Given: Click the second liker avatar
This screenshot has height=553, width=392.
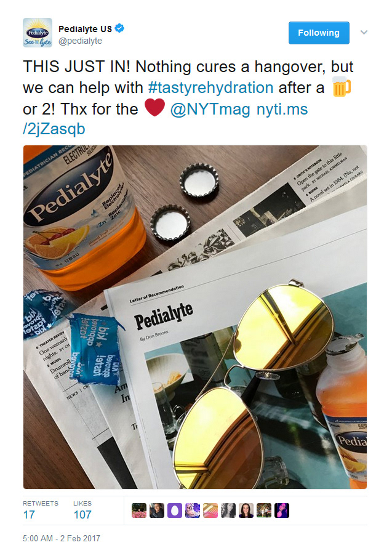Looking at the screenshot, I should 156,511.
